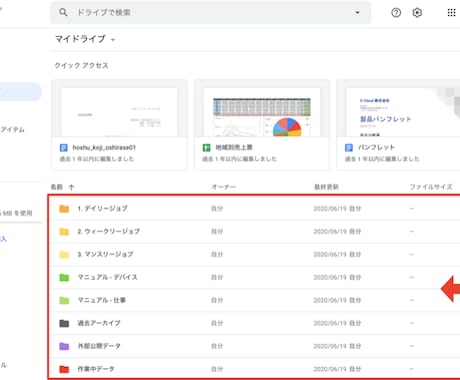Click the Docs icon beside hoshu_koji_oshirase01
The height and width of the screenshot is (380, 460).
[63, 148]
